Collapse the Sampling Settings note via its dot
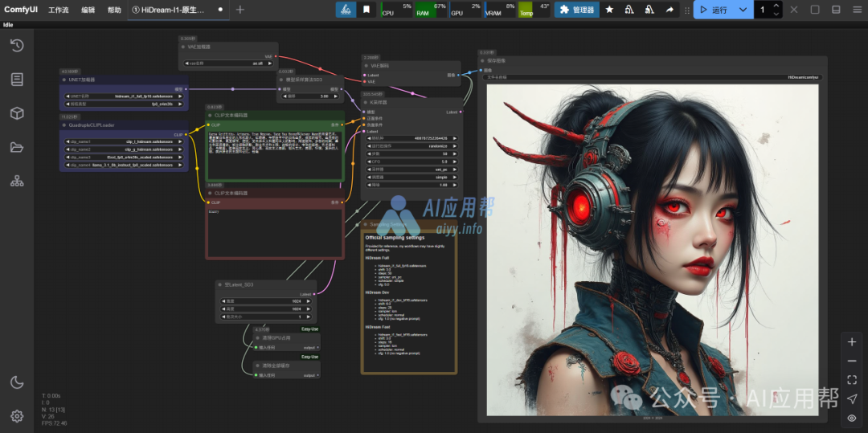The image size is (868, 433). click(x=366, y=224)
